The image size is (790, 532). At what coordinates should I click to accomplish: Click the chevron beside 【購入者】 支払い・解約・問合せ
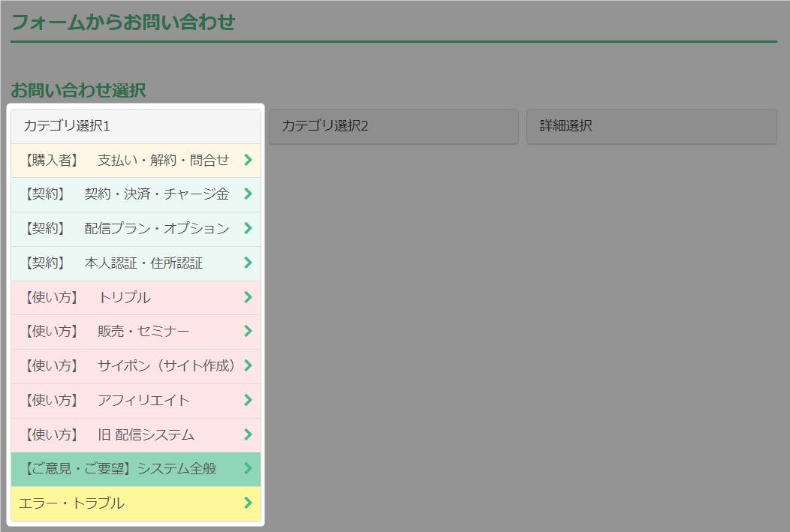(248, 160)
